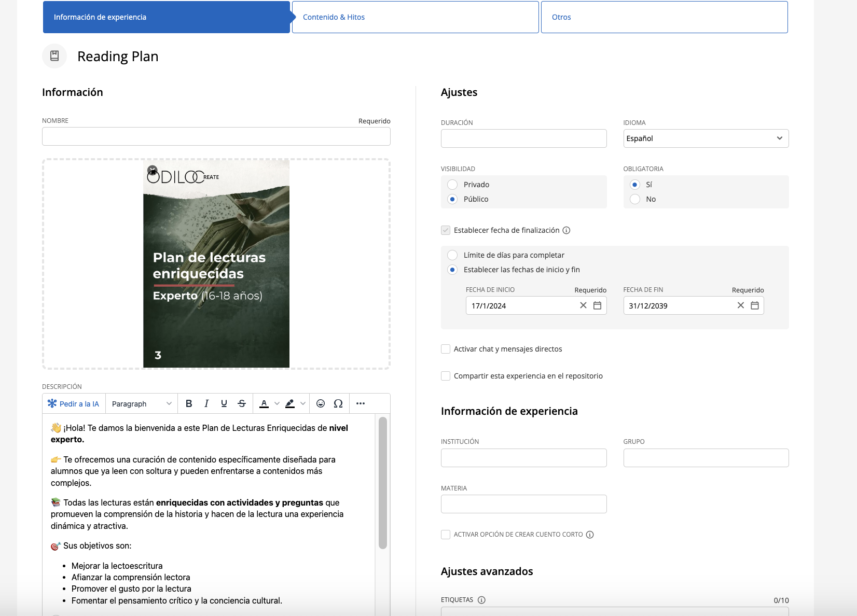Viewport: 857px width, 616px height.
Task: Remove the cover image using the X icon
Action: click(152, 170)
